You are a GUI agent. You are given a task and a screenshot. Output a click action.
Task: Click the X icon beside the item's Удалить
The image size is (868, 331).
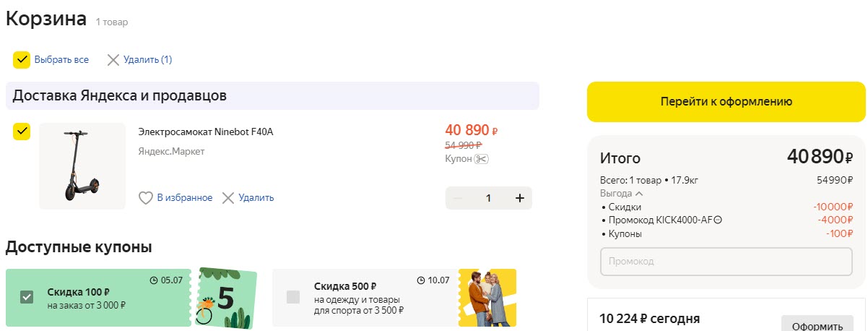pos(228,198)
